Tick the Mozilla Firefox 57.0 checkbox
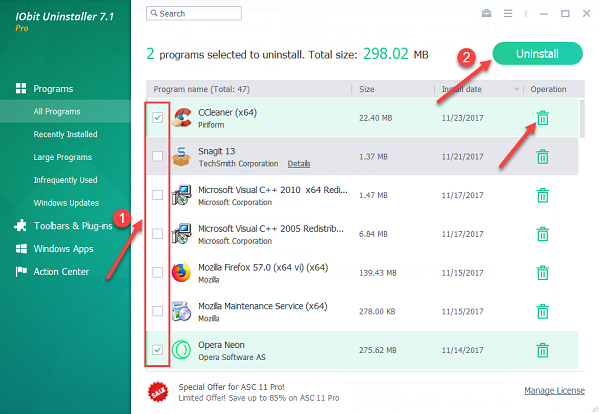The height and width of the screenshot is (414, 600). point(158,273)
